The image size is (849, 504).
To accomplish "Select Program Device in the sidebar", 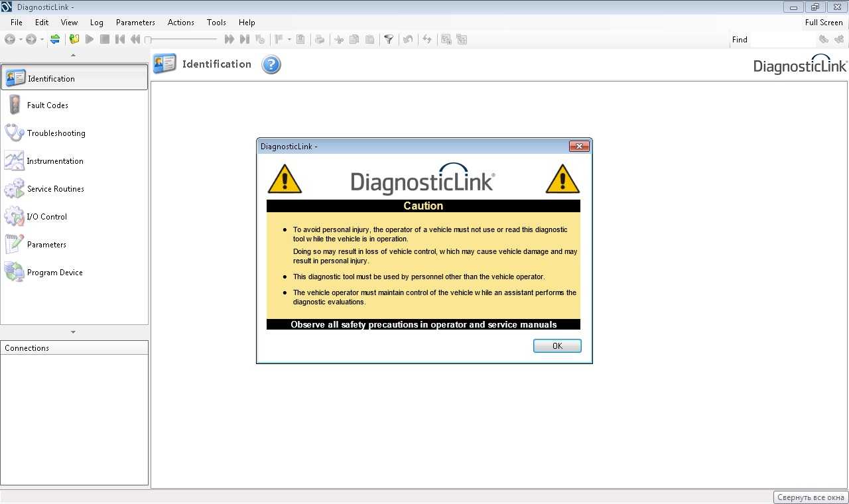I will click(x=54, y=273).
